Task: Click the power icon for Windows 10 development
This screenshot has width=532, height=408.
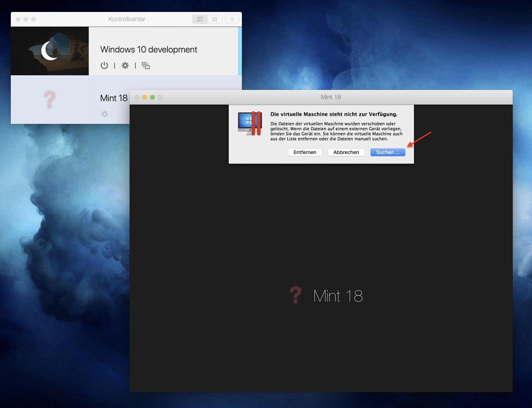Action: click(x=104, y=66)
